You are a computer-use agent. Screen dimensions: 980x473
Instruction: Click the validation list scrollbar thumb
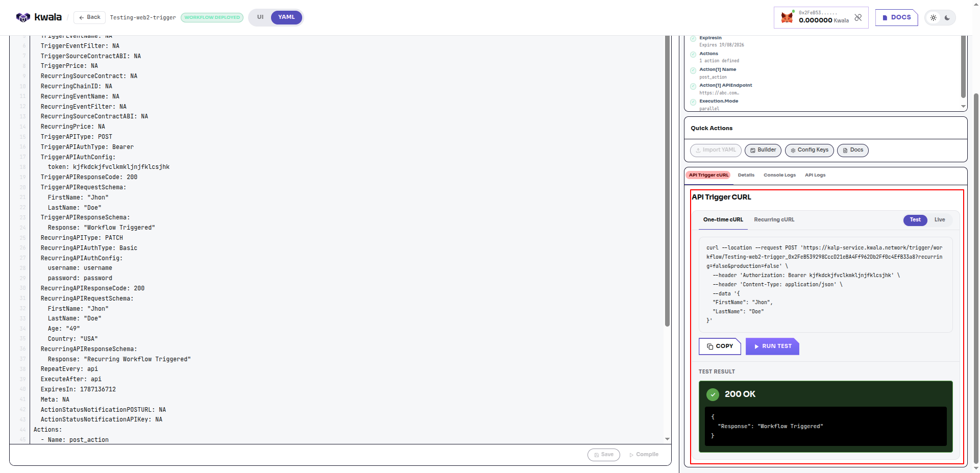coord(963,66)
